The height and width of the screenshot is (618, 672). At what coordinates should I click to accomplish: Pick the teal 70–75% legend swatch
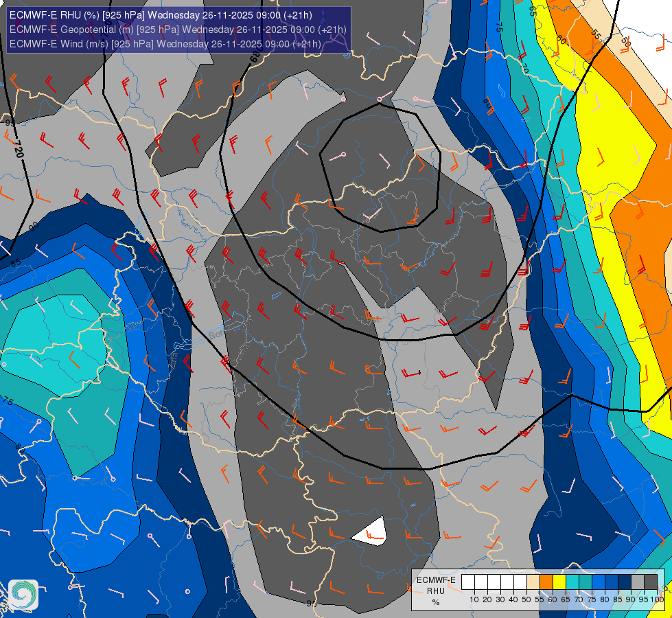[x=586, y=582]
